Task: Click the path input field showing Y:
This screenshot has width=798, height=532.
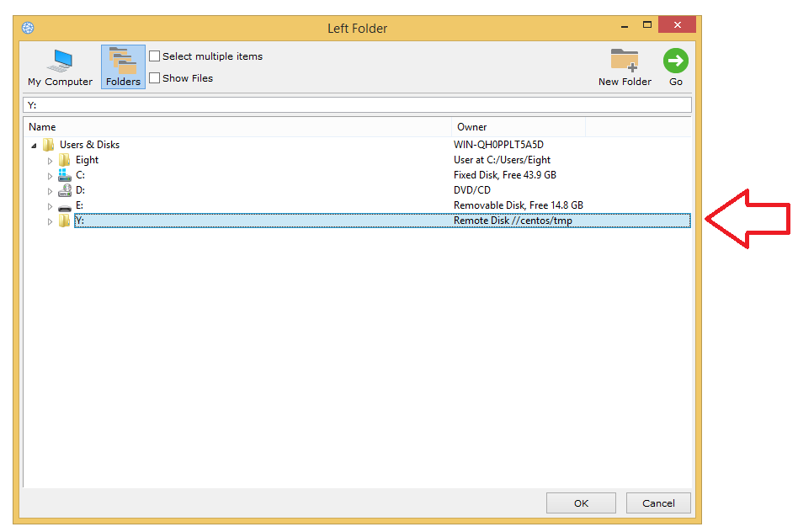Action: coord(357,105)
